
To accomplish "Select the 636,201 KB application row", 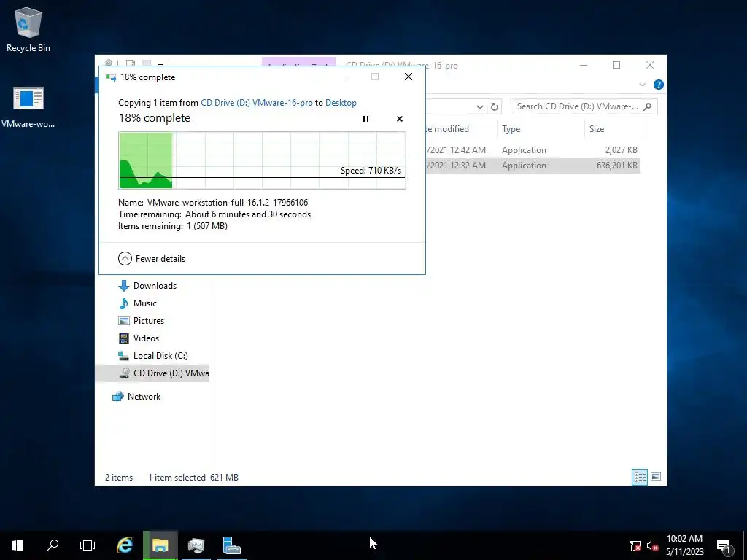I will click(x=533, y=166).
